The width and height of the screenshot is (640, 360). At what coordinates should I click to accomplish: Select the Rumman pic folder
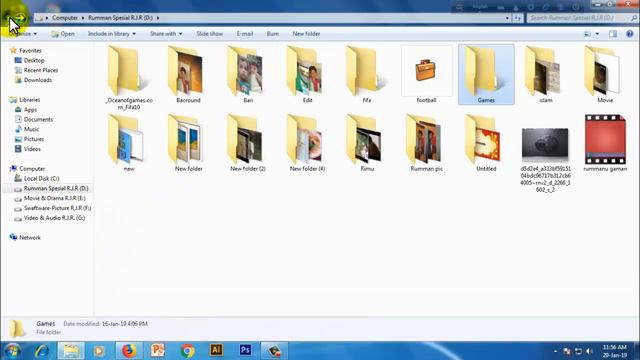point(426,143)
